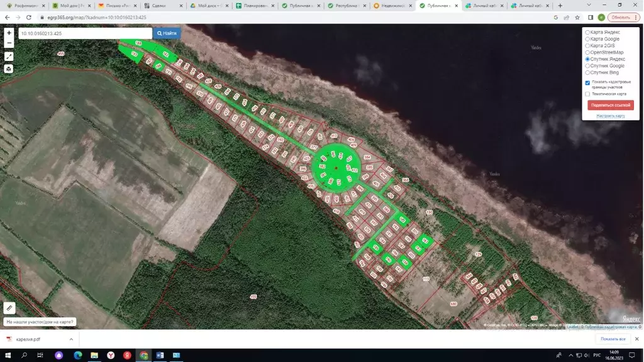This screenshot has height=362, width=644.
Task: Open the browser side panel
Action: click(591, 17)
